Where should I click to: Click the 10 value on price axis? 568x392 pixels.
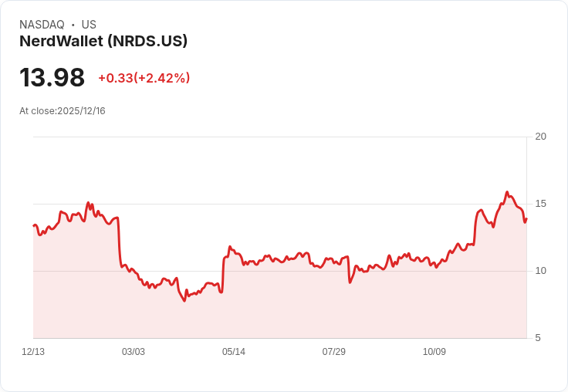pyautogui.click(x=540, y=271)
